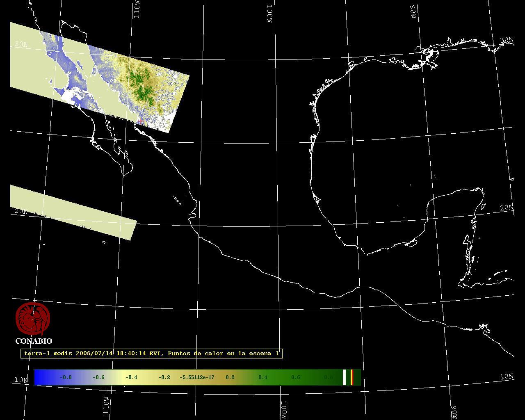Pick the -0.8 blue value on the legend

pyautogui.click(x=66, y=377)
